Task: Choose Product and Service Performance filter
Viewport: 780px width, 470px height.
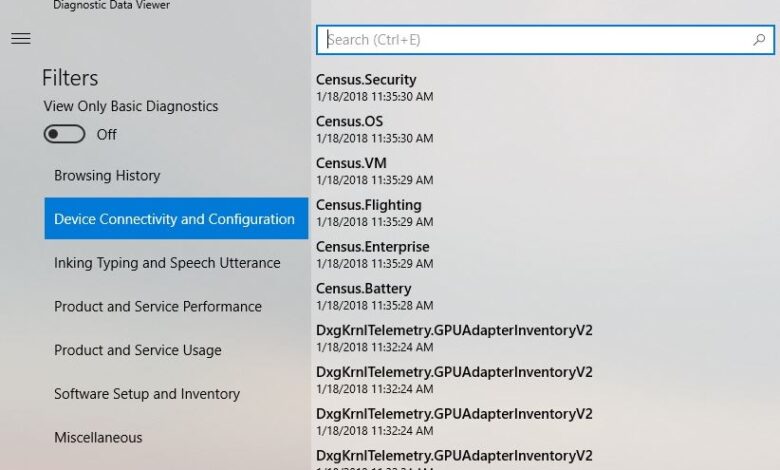Action: pyautogui.click(x=158, y=307)
